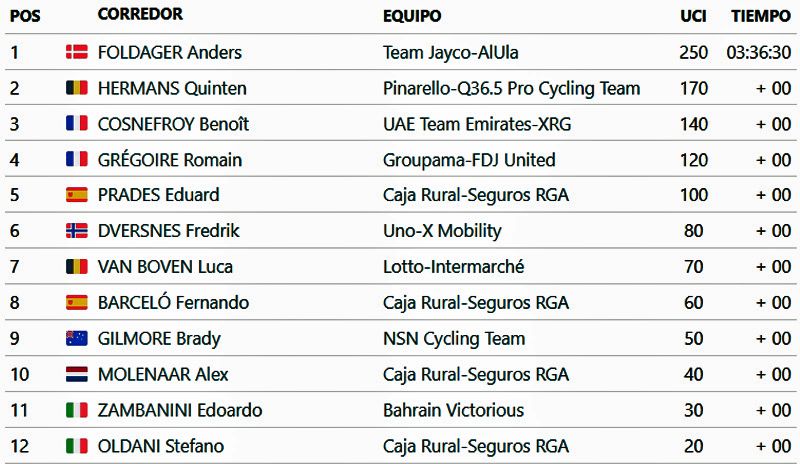Click the Australian flag next to GILMORE Brady

(77, 338)
